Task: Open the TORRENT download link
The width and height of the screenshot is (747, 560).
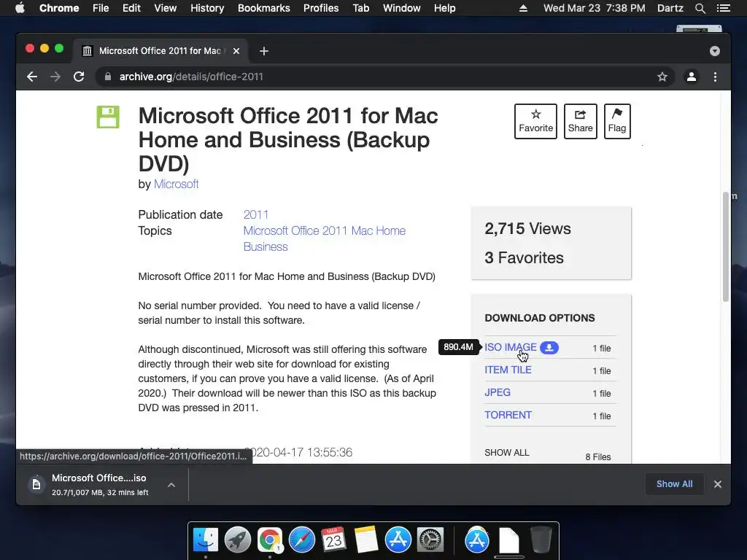Action: [508, 415]
